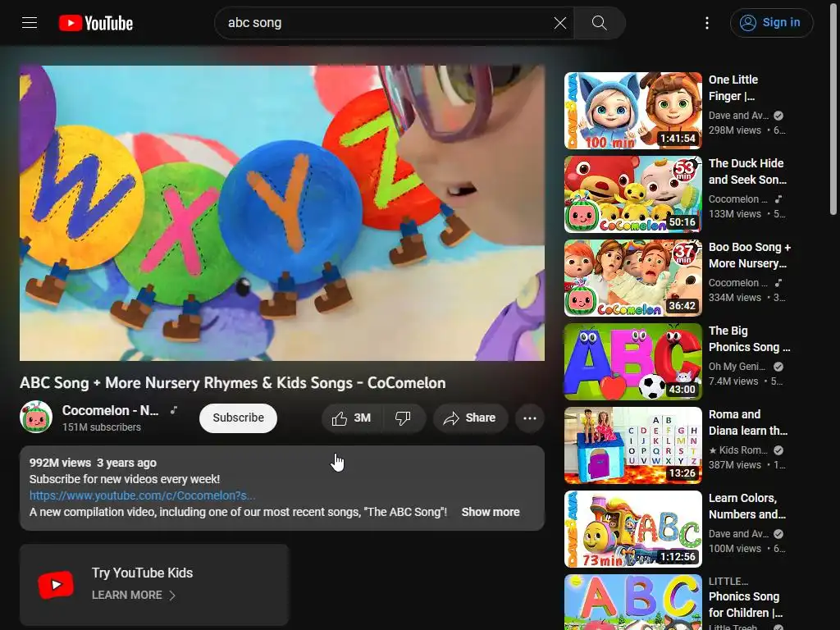The height and width of the screenshot is (630, 840).
Task: Click Phonics Song for Children title
Action: coord(746,605)
